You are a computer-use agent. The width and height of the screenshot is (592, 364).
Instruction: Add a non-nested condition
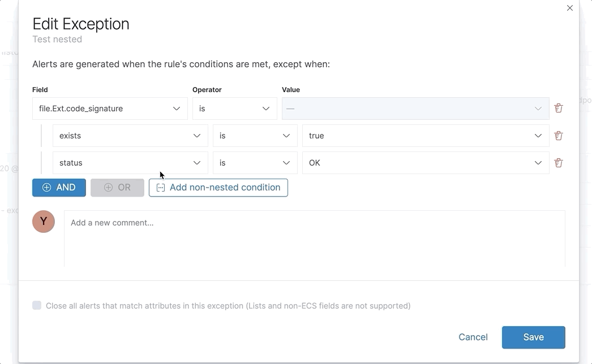[x=218, y=188]
